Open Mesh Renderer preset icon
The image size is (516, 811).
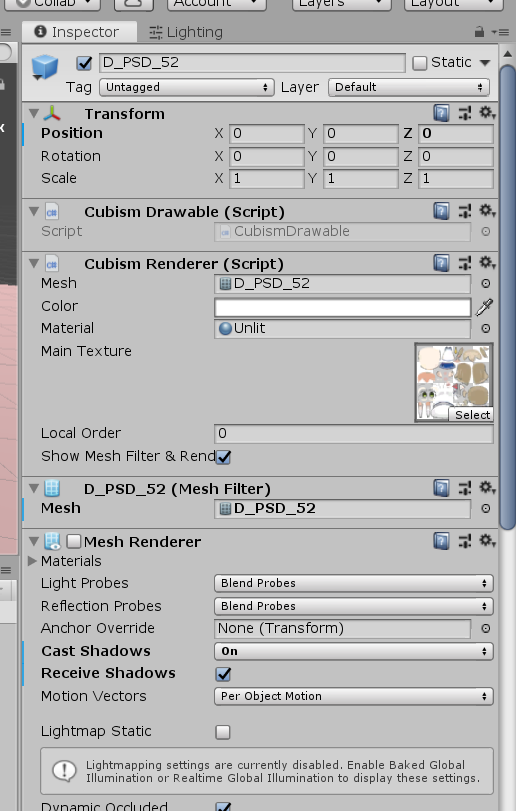pyautogui.click(x=465, y=541)
